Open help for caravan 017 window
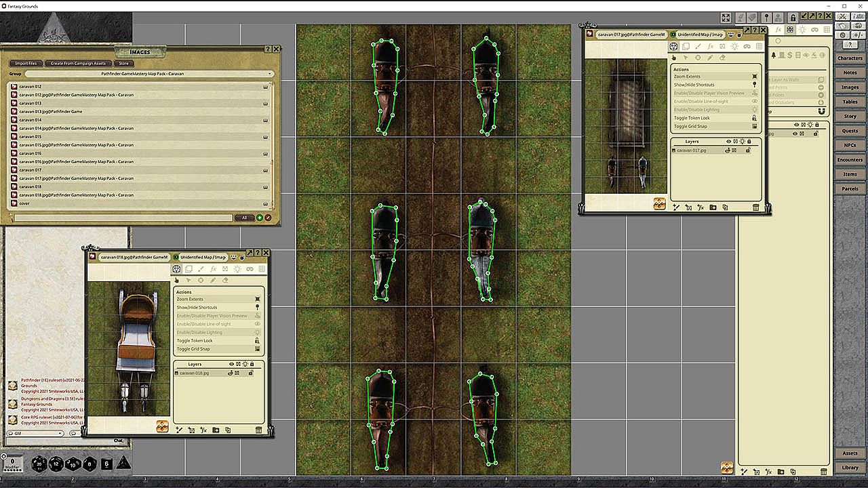Image resolution: width=868 pixels, height=488 pixels. [x=755, y=30]
